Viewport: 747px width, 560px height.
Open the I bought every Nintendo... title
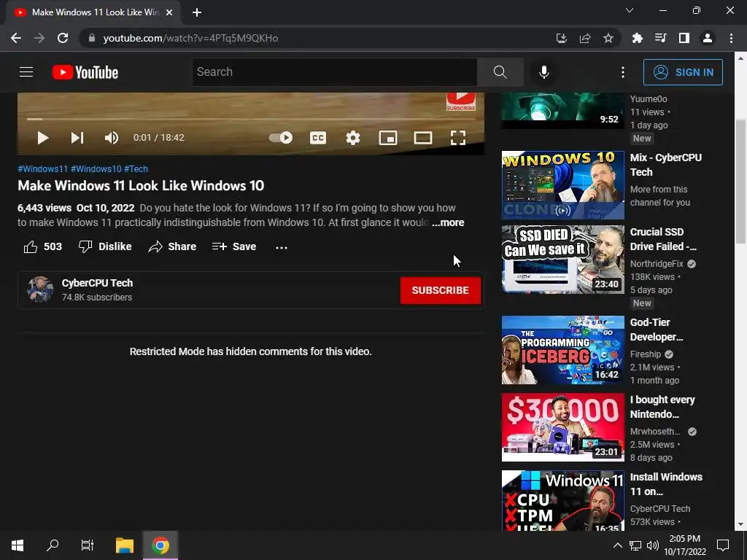(662, 407)
